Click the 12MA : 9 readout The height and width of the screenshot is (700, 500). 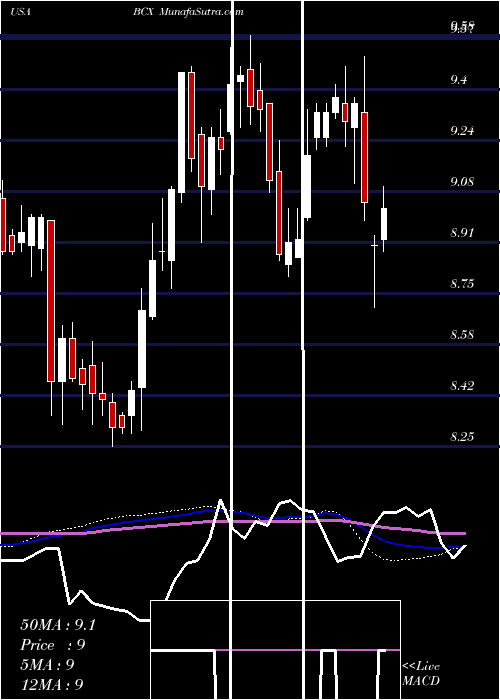tap(52, 685)
